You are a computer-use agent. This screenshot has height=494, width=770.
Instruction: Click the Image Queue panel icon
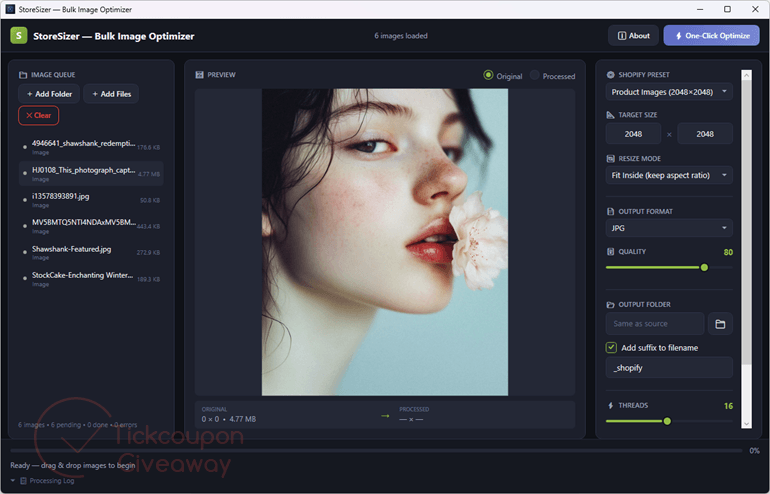(x=23, y=75)
